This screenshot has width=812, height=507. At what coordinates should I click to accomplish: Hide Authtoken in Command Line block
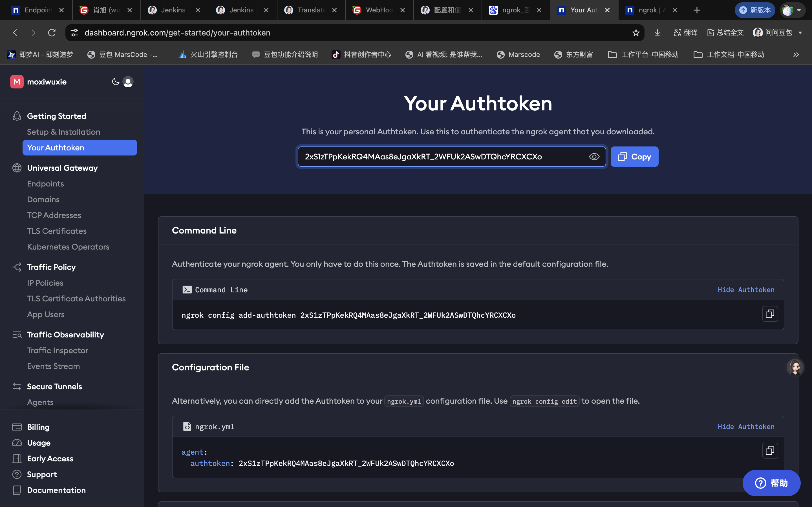click(746, 290)
